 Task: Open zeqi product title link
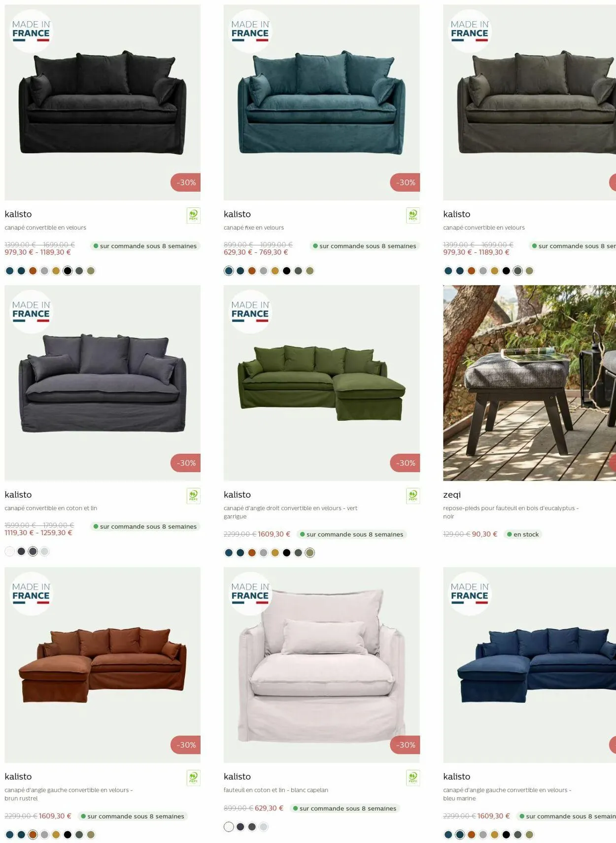click(x=452, y=495)
